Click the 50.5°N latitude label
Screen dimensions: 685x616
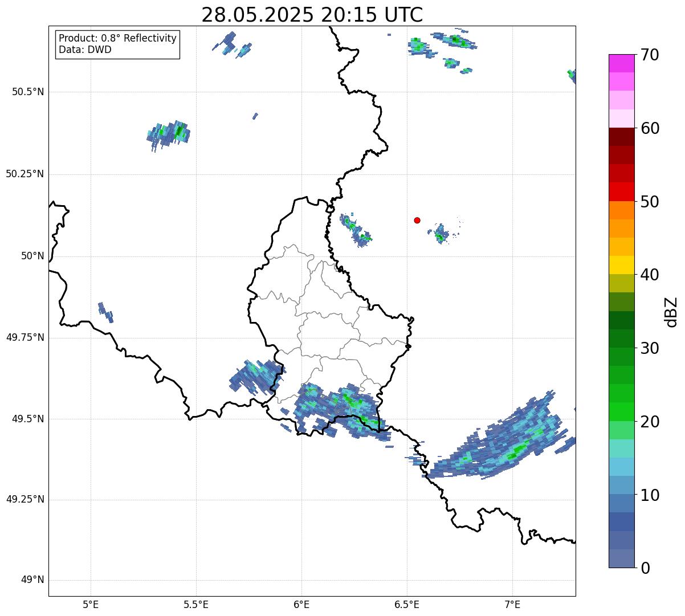28,92
